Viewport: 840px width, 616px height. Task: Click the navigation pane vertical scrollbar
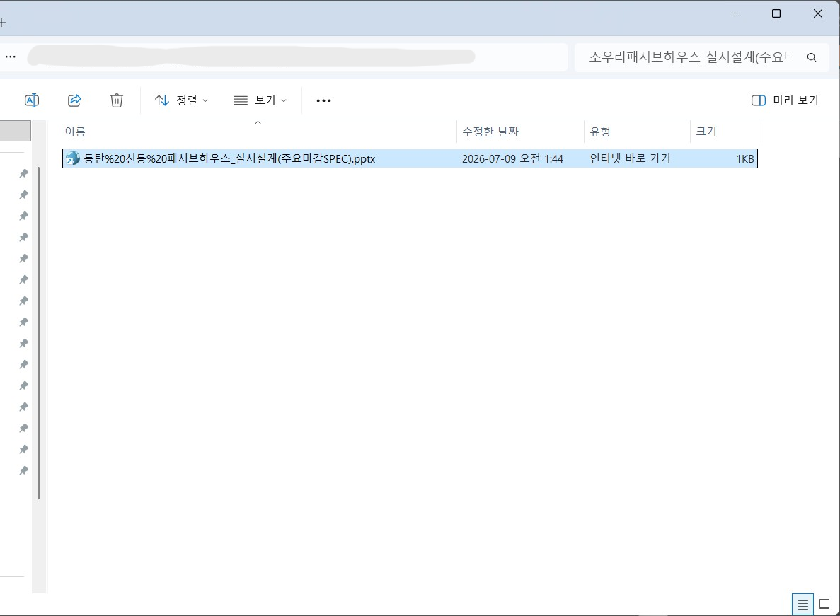[x=39, y=333]
